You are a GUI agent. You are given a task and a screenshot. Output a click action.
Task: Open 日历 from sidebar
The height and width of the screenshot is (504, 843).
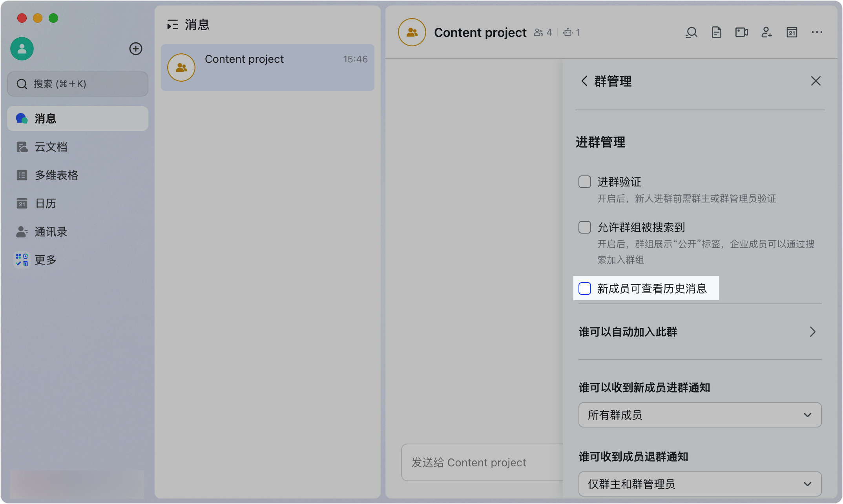(45, 203)
